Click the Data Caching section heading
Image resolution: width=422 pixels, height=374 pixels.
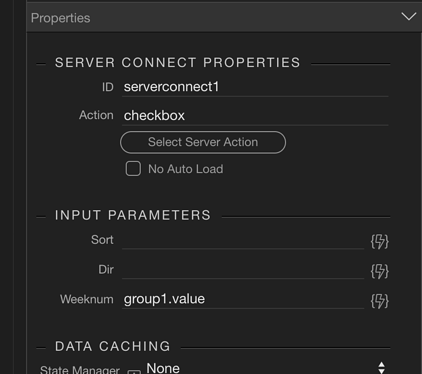[x=113, y=346]
